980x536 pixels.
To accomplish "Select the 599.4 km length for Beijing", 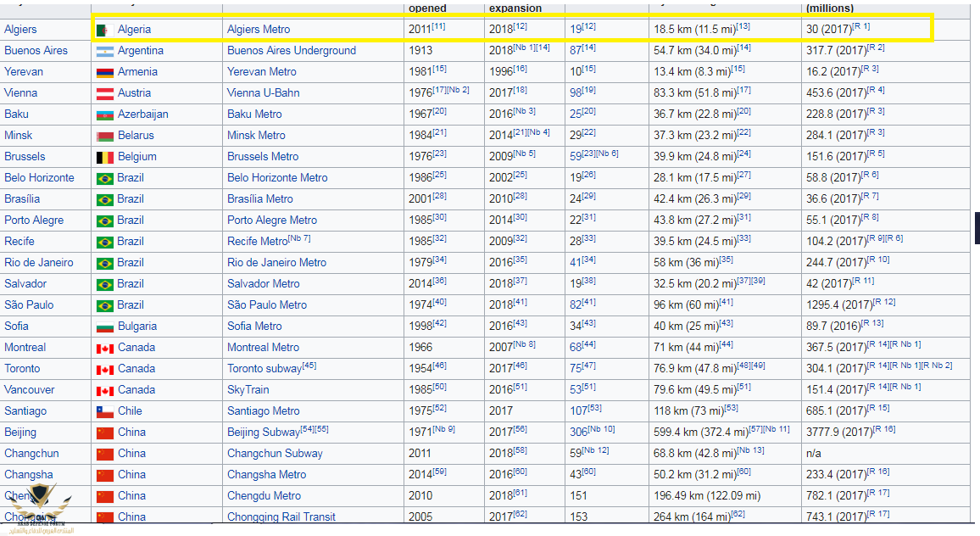I will [x=701, y=433].
